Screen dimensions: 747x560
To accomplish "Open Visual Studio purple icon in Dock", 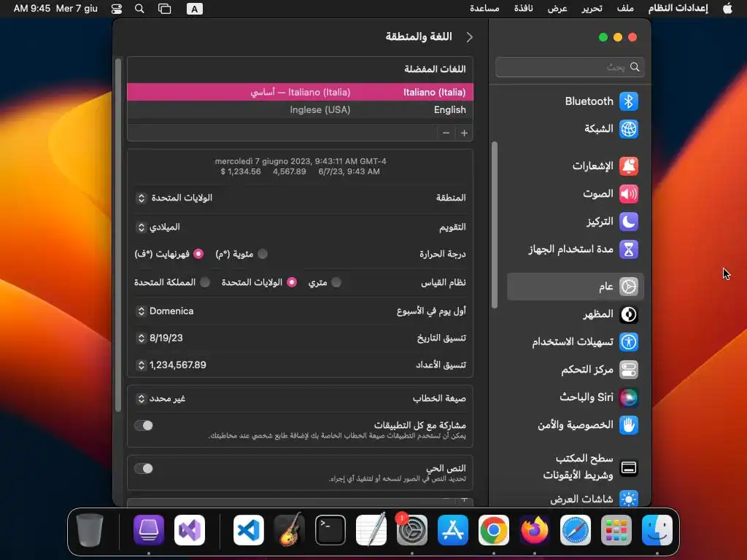I will (x=190, y=530).
